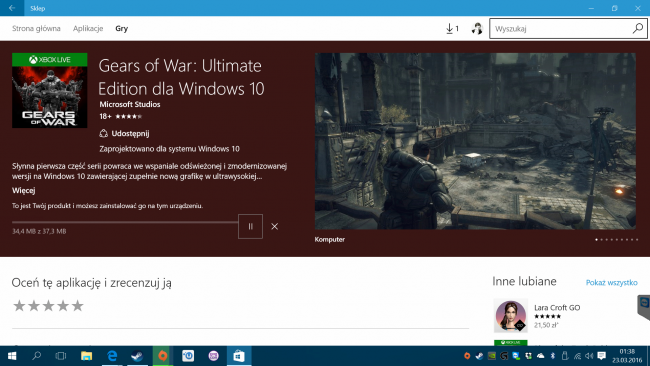Click the '34,4 MB z 37,3 MB' progress text

(39, 231)
